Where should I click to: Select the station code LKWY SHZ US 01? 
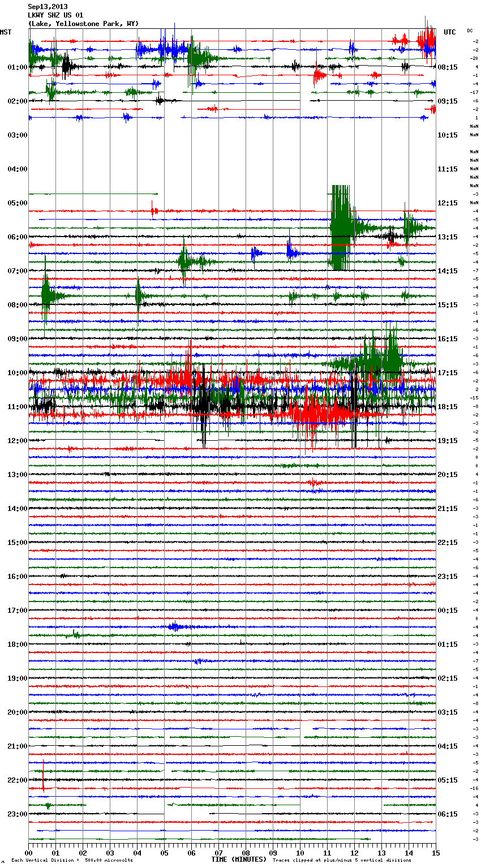(x=55, y=15)
